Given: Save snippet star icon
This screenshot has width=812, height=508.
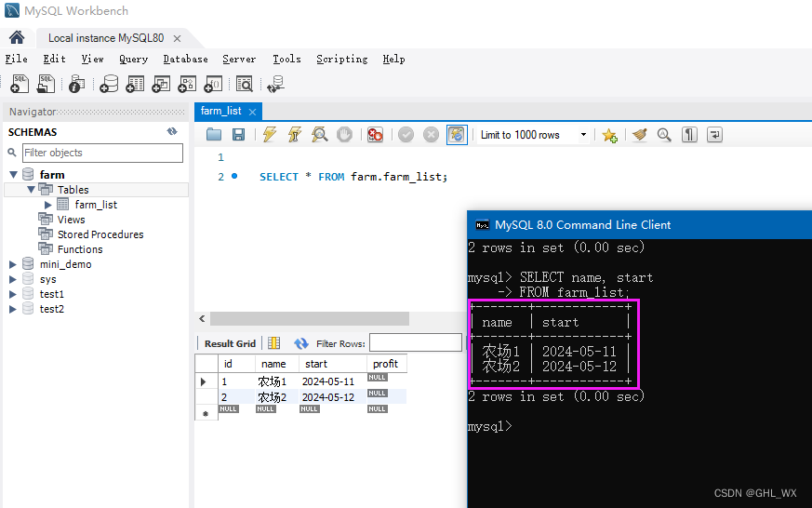Looking at the screenshot, I should pos(609,135).
